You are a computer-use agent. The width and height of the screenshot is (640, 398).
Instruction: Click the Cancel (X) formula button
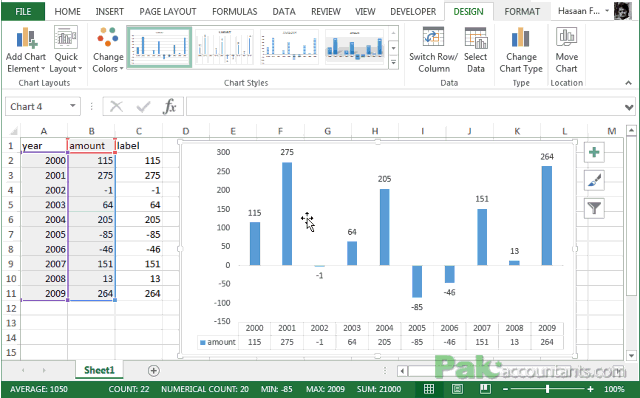tap(116, 107)
